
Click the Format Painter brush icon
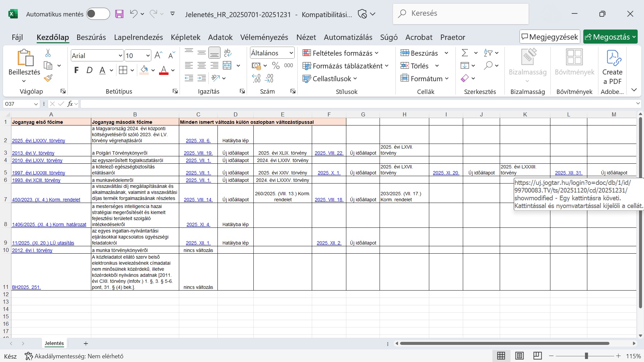pos(48,79)
